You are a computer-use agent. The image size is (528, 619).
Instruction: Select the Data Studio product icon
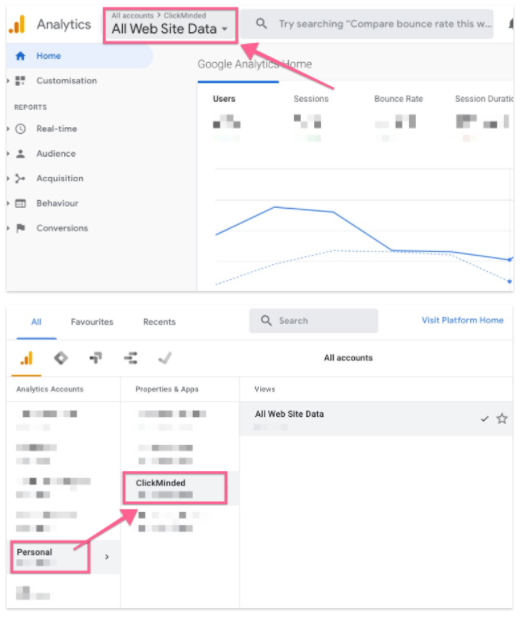pos(130,358)
